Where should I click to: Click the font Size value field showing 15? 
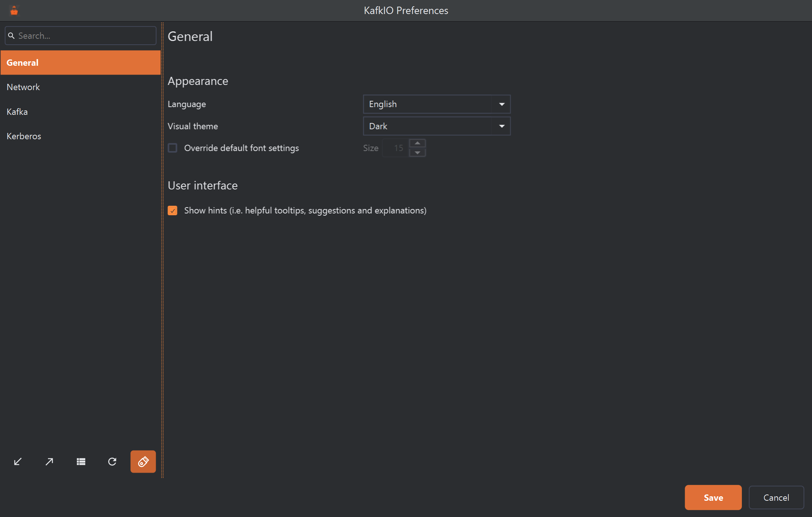(396, 148)
